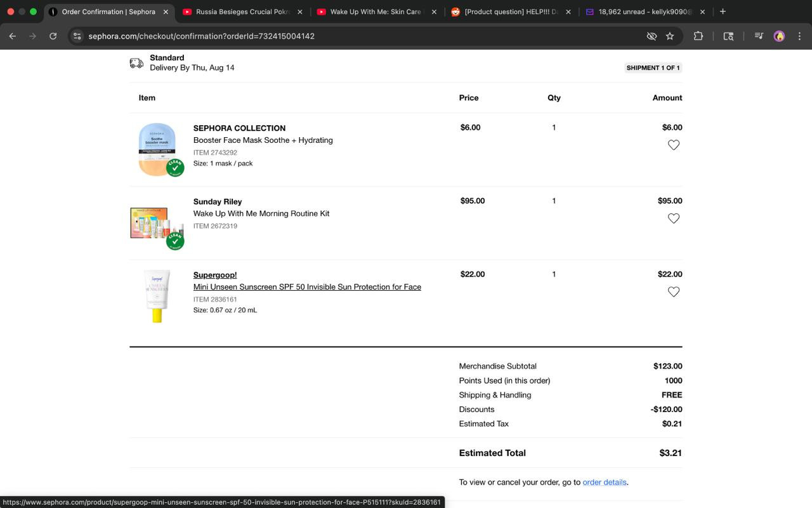812x508 pixels.
Task: Open the Chrome three-dot menu
Action: pos(799,36)
